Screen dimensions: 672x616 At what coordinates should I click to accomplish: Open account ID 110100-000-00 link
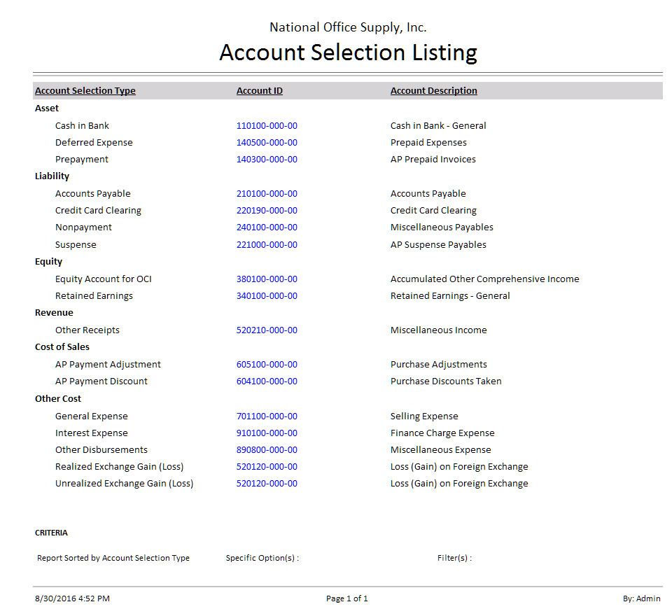(267, 126)
